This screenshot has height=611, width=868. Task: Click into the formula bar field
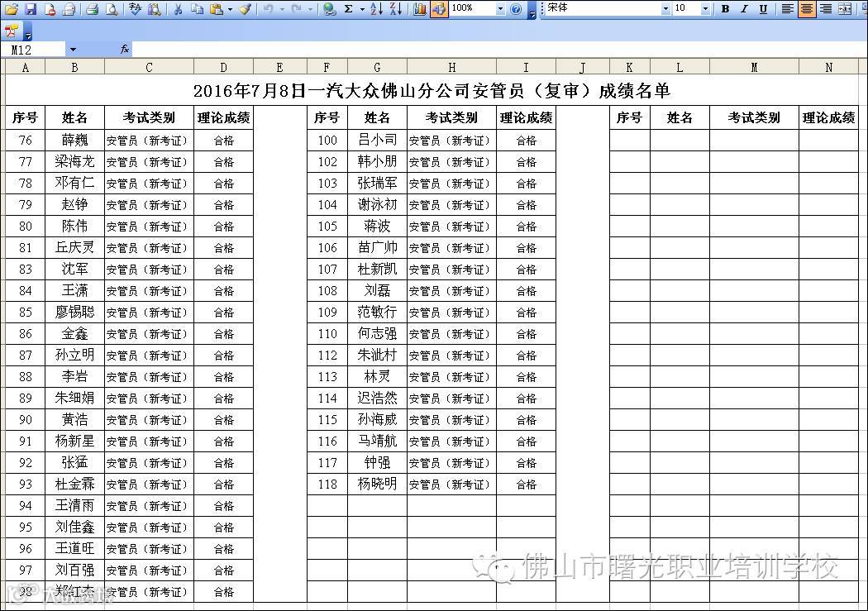(498, 50)
